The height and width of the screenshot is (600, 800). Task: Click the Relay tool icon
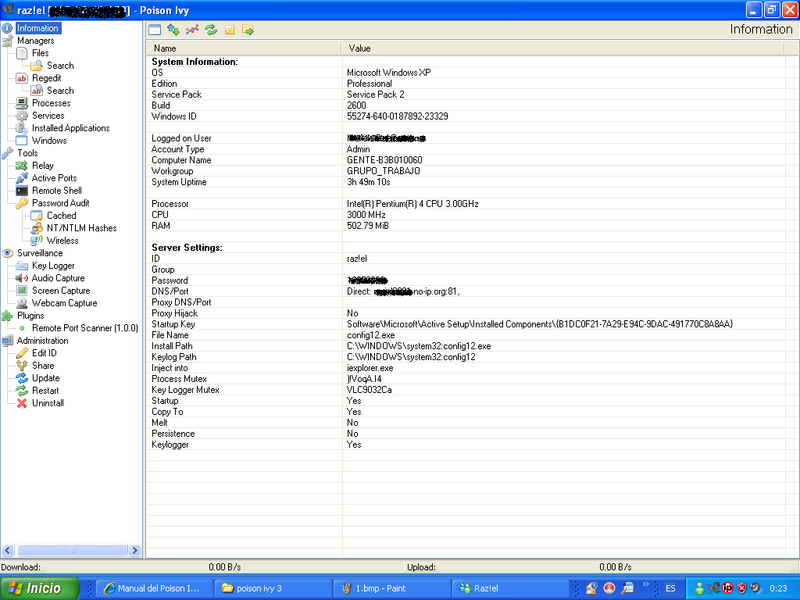21,166
